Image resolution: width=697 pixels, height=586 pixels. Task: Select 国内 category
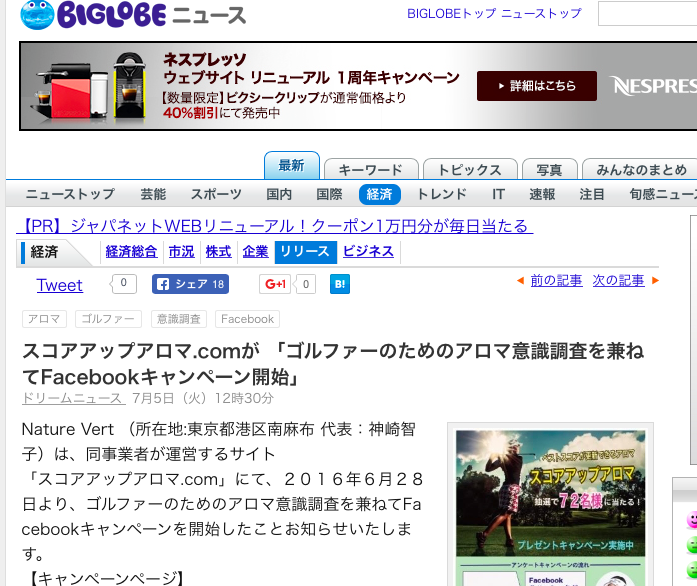click(279, 194)
